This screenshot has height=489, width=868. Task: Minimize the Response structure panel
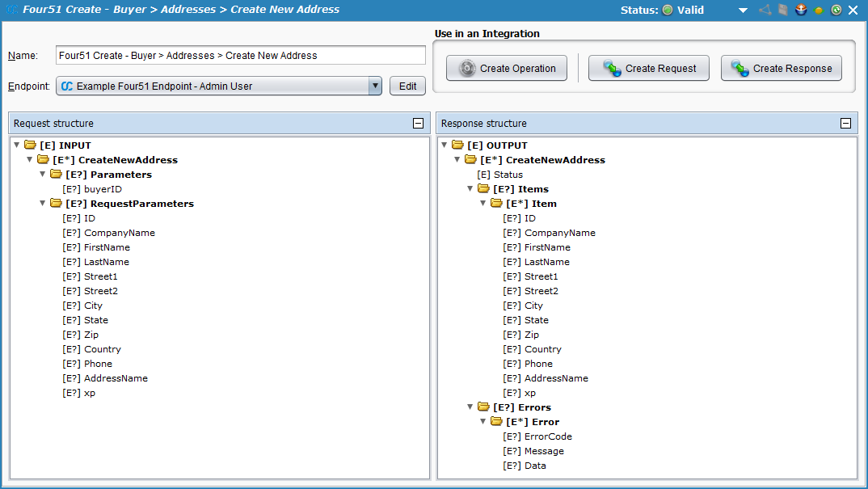[845, 124]
